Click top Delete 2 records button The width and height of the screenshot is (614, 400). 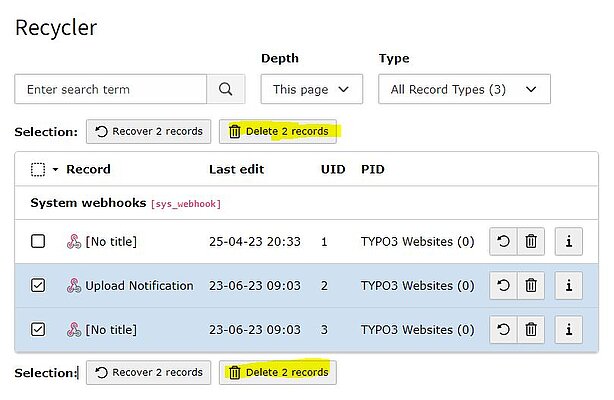[x=278, y=131]
